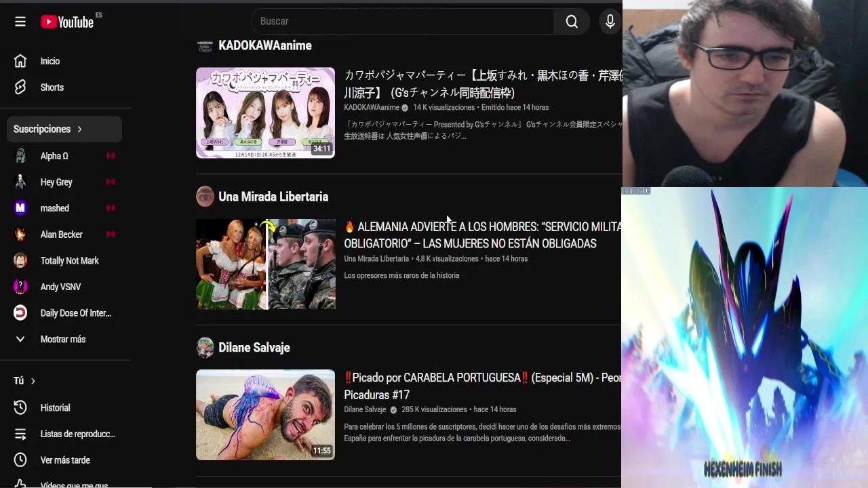Open the hamburger guide menu
Image resolution: width=868 pixels, height=488 pixels.
tap(20, 22)
